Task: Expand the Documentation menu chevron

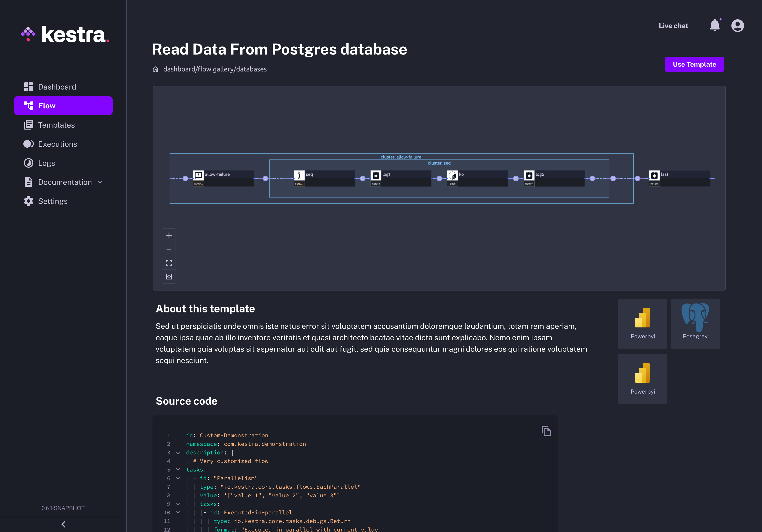Action: pos(100,182)
